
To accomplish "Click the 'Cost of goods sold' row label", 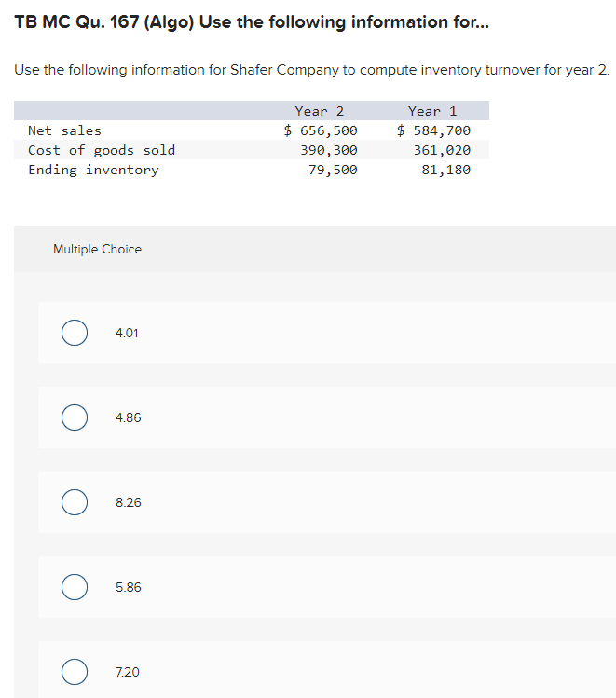I will tap(102, 150).
